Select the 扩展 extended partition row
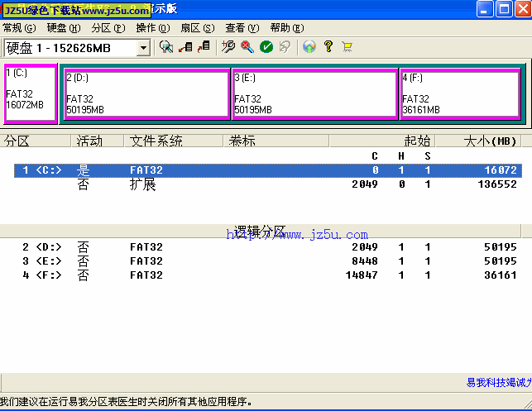Image resolution: width=532 pixels, height=411 pixels. coord(268,184)
